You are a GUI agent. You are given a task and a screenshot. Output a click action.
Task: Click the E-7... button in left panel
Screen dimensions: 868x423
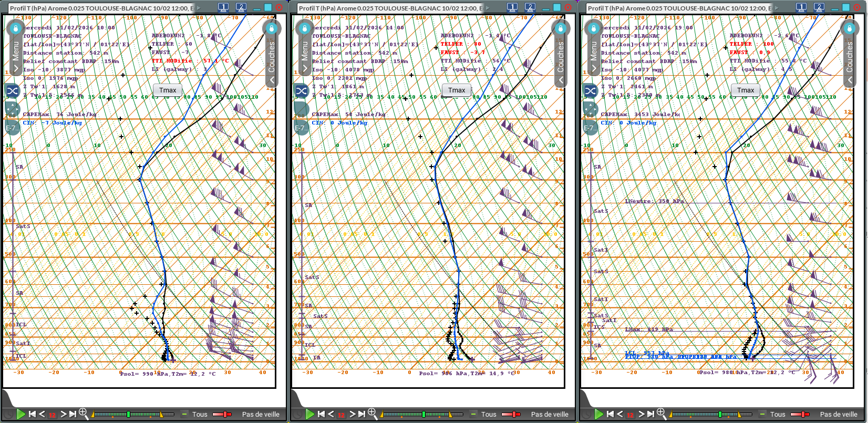(13, 128)
